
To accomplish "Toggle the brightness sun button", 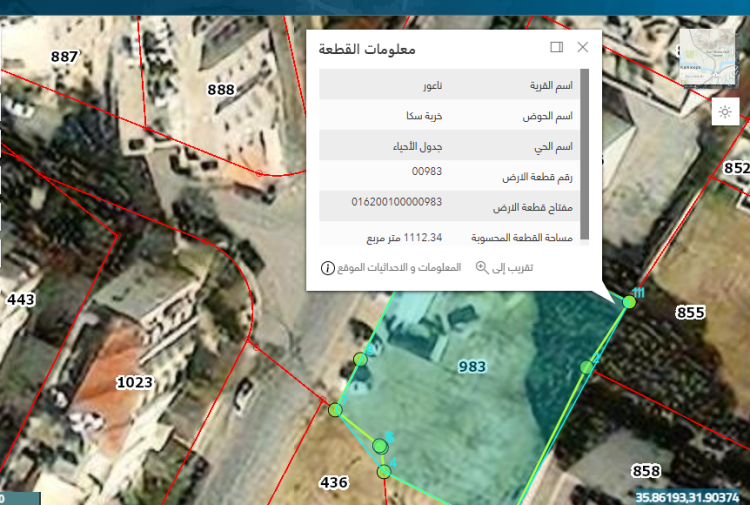I will pyautogui.click(x=726, y=112).
